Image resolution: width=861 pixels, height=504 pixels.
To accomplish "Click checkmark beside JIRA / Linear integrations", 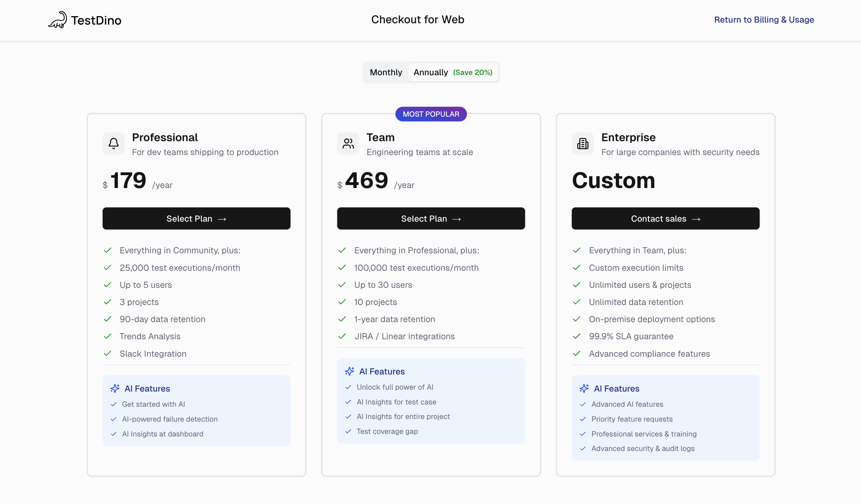I will point(342,336).
